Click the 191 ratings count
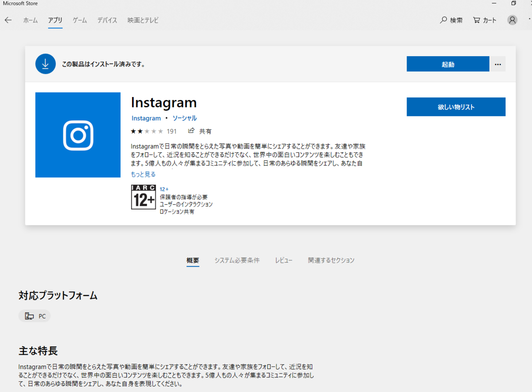This screenshot has height=392, width=532. pos(172,131)
